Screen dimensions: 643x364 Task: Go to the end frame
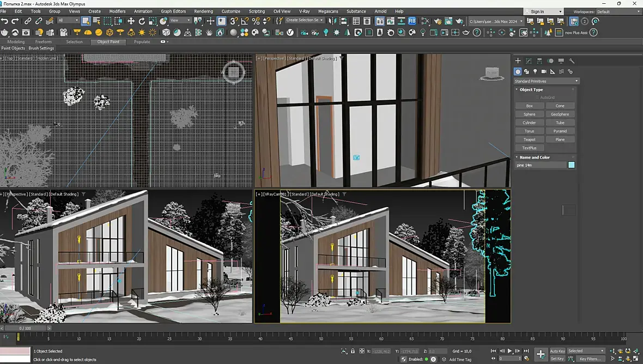(x=526, y=351)
